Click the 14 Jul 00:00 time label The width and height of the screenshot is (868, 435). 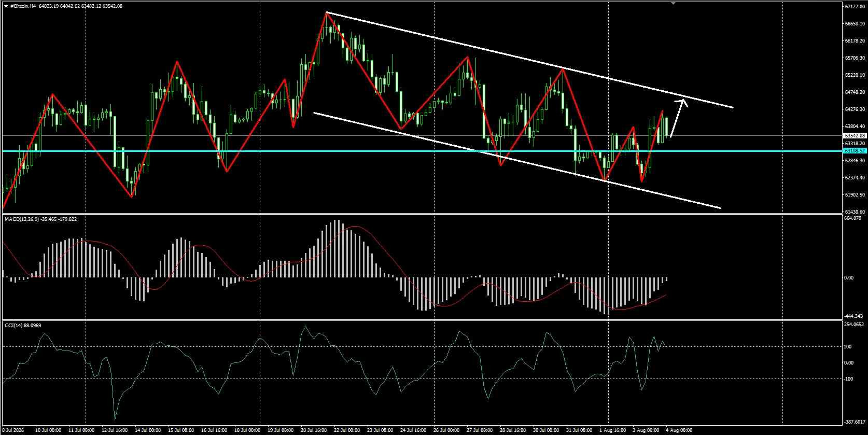148,430
